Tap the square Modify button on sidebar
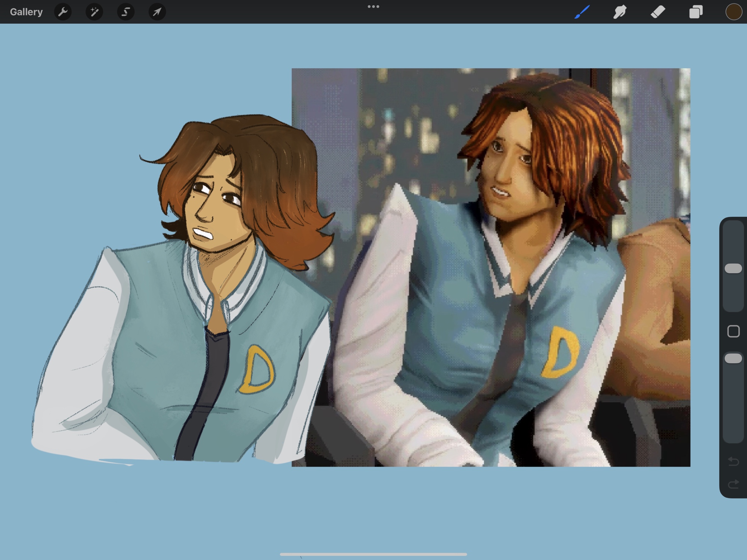The image size is (747, 560). coord(733,331)
